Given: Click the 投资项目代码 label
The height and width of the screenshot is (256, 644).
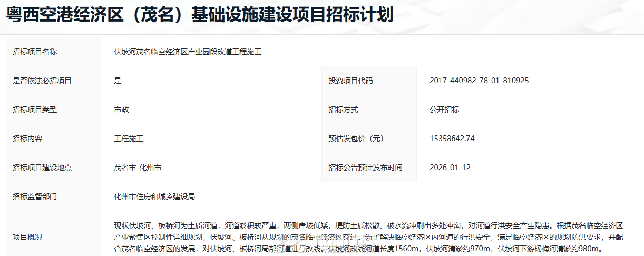Looking at the screenshot, I should [350, 81].
